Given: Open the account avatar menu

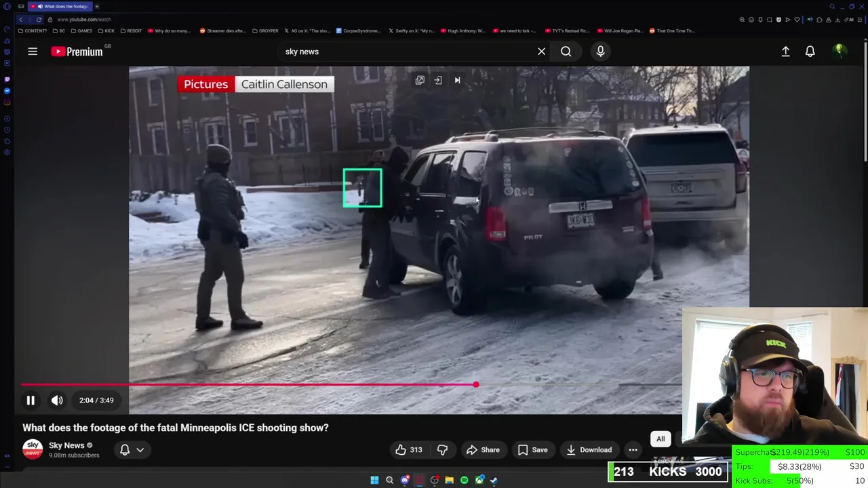Looking at the screenshot, I should 840,52.
